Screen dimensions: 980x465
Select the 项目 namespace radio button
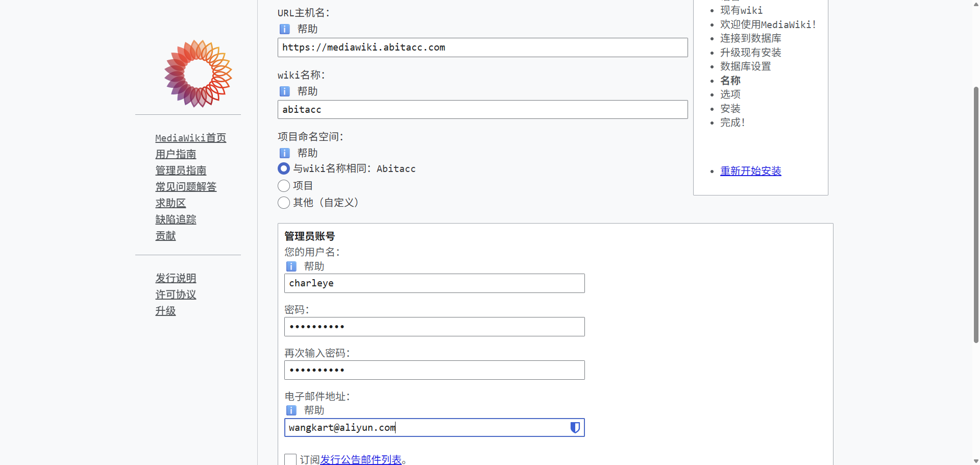(x=284, y=186)
